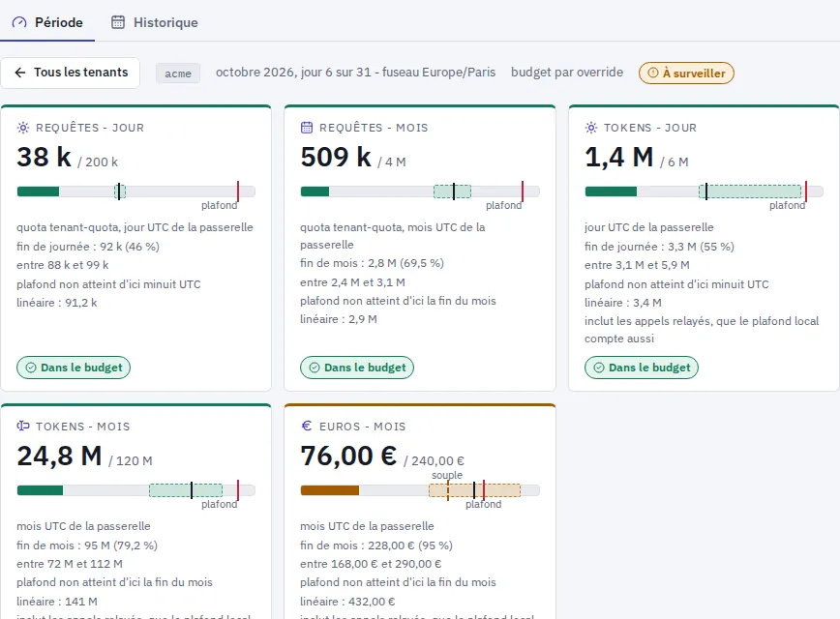Click the text 'linéaire : 432,00 €'
Viewport: 840px width, 619px height.
[x=347, y=602]
